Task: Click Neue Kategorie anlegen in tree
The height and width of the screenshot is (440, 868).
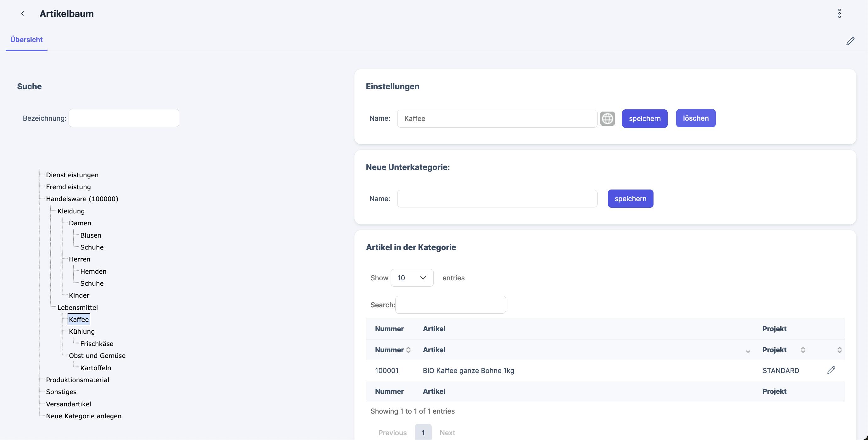Action: 84,416
